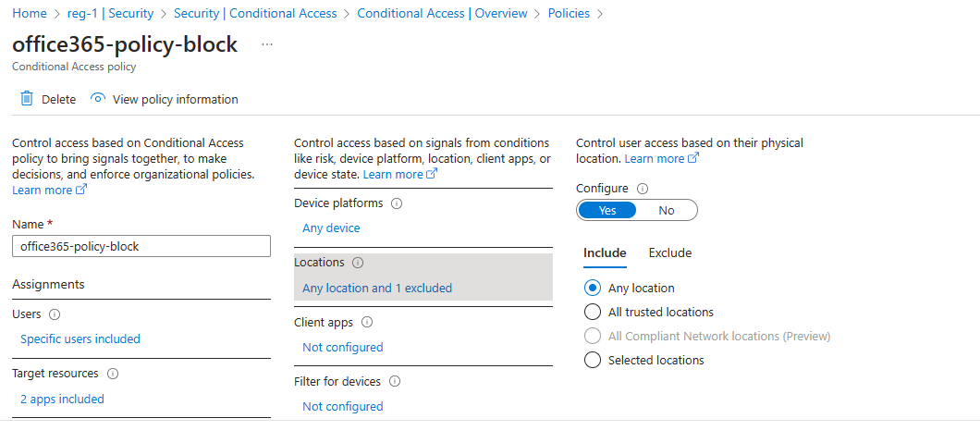This screenshot has width=980, height=443.
Task: Open the 2 apps included link
Action: pyautogui.click(x=62, y=400)
